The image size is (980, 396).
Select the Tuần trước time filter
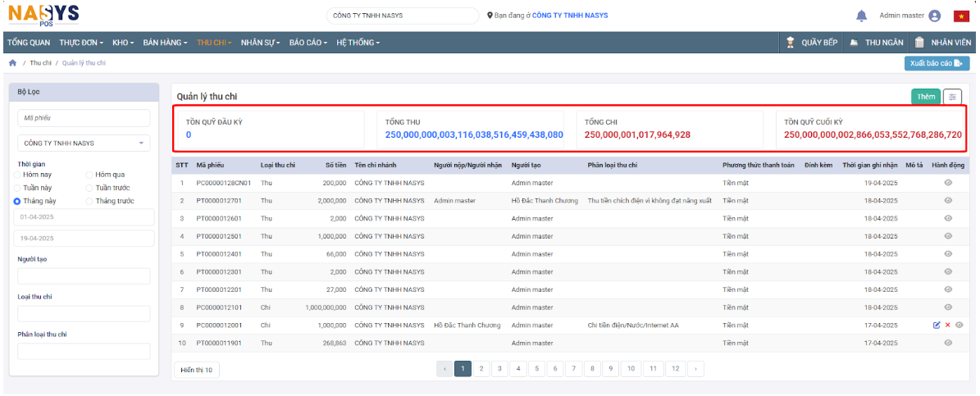pos(89,188)
